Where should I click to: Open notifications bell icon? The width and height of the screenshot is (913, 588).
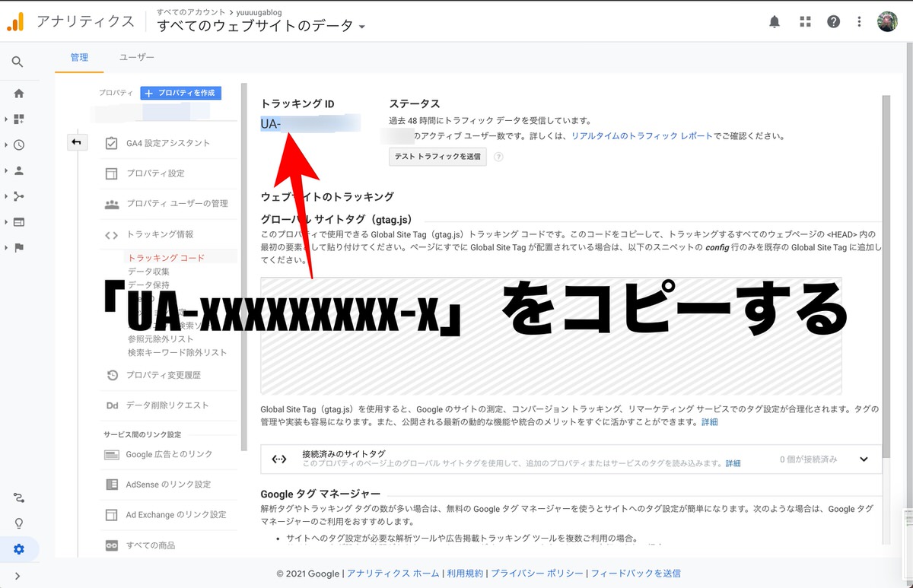tap(775, 22)
